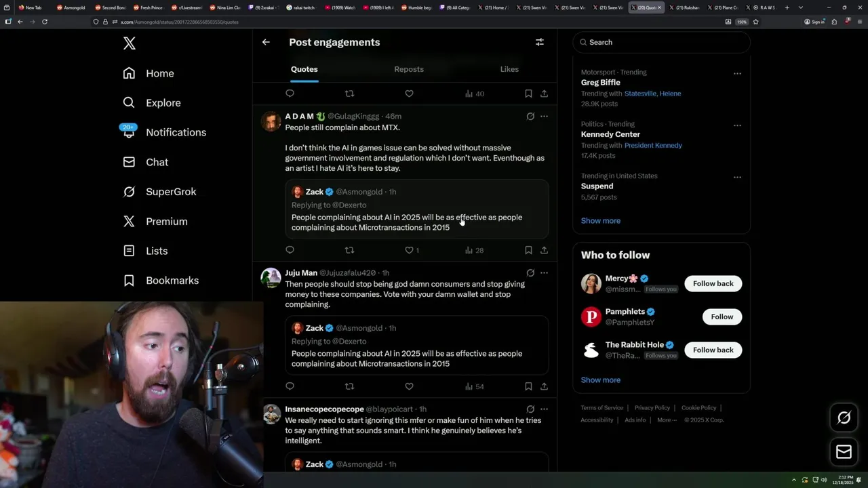Switch to the Likes tab
Screen dimensions: 868x488
click(x=509, y=69)
